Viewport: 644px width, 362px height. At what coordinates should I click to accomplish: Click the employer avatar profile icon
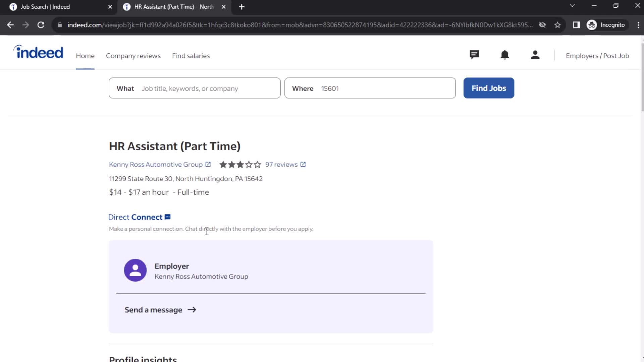tap(135, 270)
